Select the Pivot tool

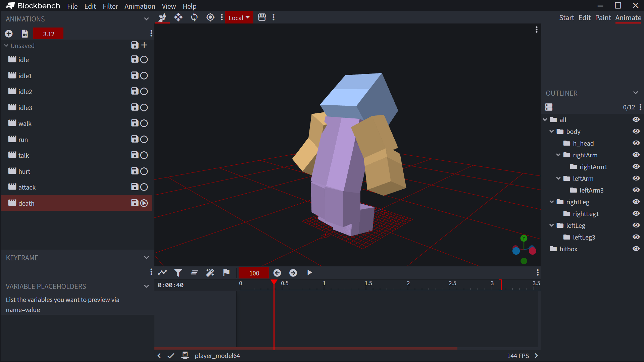[210, 17]
